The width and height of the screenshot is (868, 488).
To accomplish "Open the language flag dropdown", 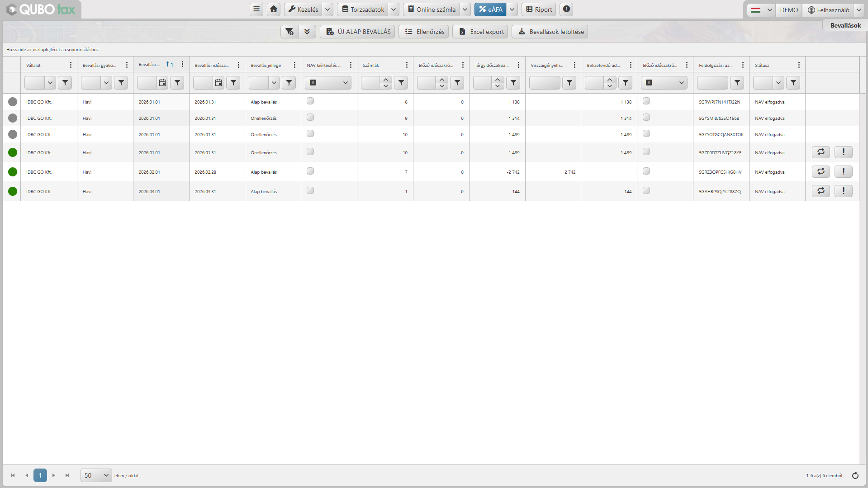I will tap(762, 9).
